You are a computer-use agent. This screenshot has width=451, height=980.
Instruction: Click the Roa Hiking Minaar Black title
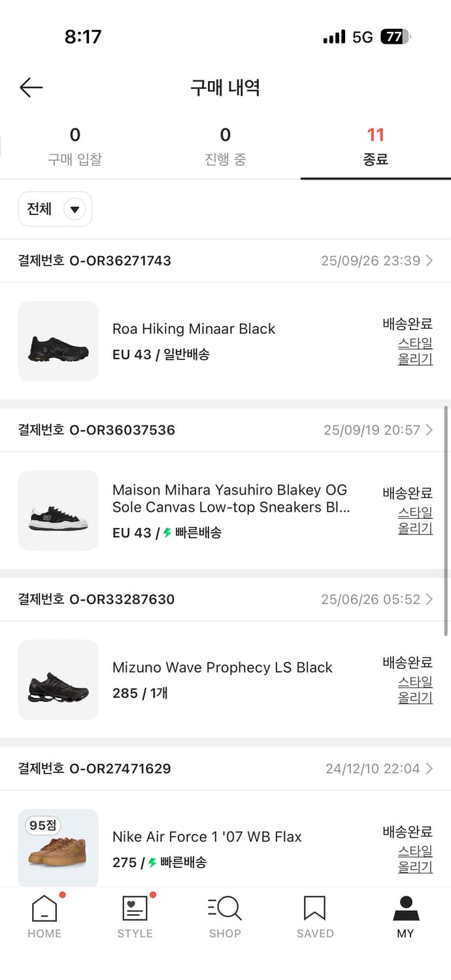click(x=193, y=329)
